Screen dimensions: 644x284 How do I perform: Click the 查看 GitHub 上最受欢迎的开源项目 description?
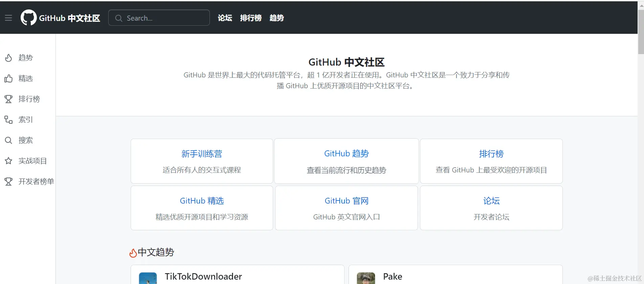point(491,170)
